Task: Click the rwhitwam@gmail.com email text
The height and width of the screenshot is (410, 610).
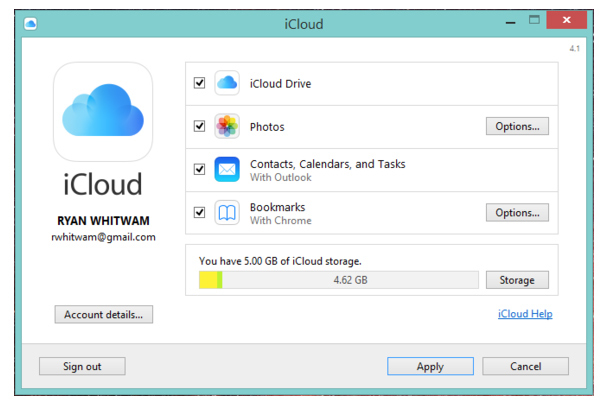Action: (x=104, y=237)
